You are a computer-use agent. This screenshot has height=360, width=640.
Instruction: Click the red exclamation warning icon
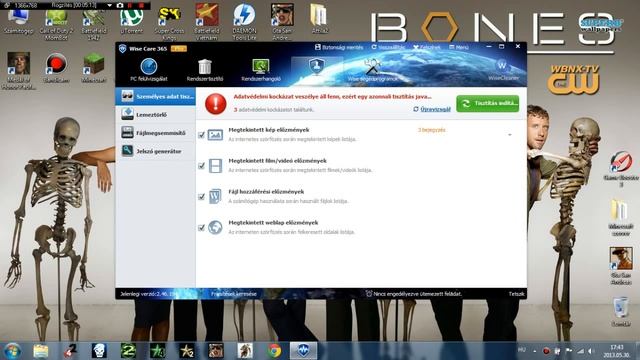tap(216, 103)
